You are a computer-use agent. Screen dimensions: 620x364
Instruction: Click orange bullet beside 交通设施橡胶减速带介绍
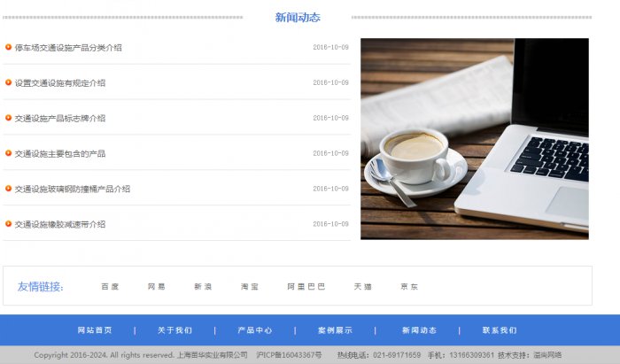pos(8,224)
